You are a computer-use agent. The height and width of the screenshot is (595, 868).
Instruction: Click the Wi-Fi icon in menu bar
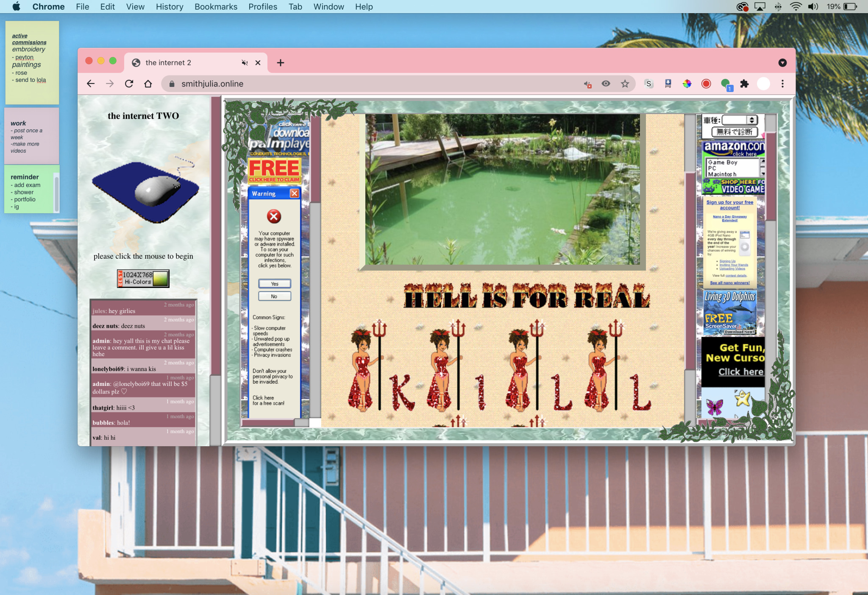click(x=795, y=7)
